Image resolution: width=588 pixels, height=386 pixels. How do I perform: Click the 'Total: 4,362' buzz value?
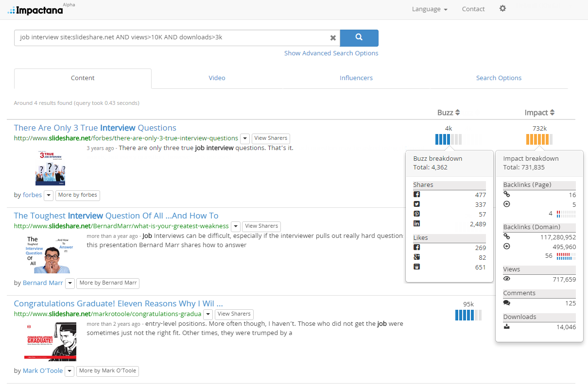431,168
